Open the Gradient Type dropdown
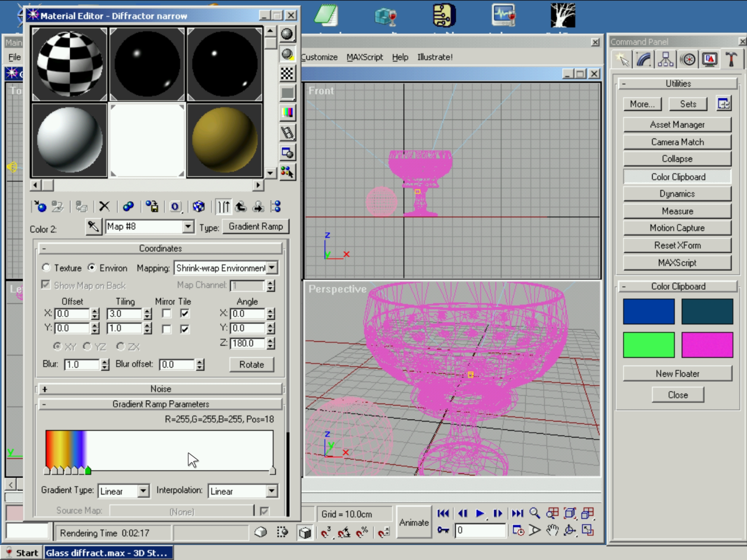This screenshot has width=747, height=560. click(143, 491)
